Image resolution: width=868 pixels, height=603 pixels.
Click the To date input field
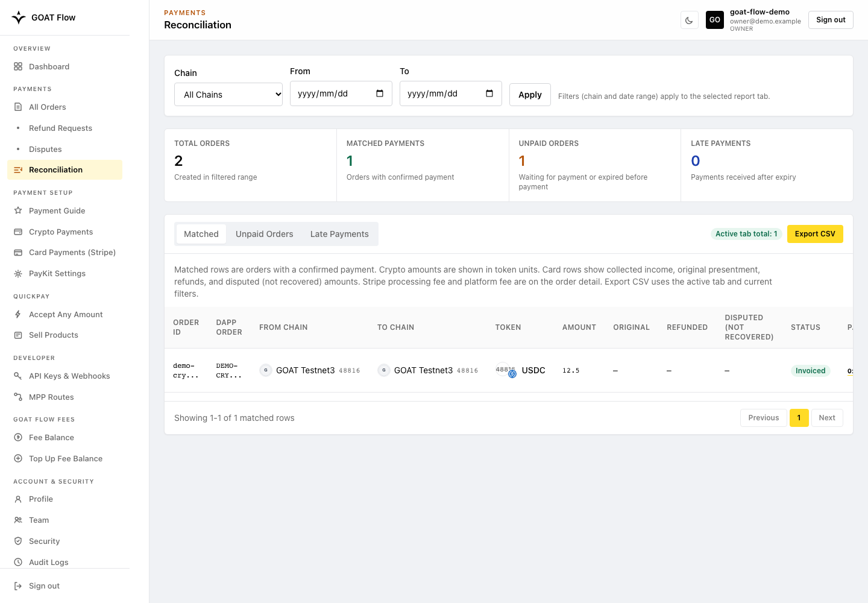pyautogui.click(x=451, y=93)
